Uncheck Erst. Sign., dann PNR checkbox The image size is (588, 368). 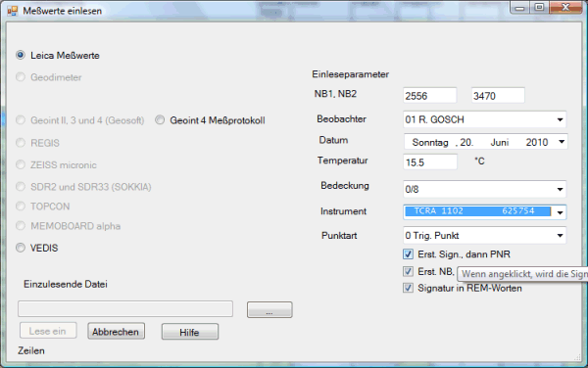408,254
